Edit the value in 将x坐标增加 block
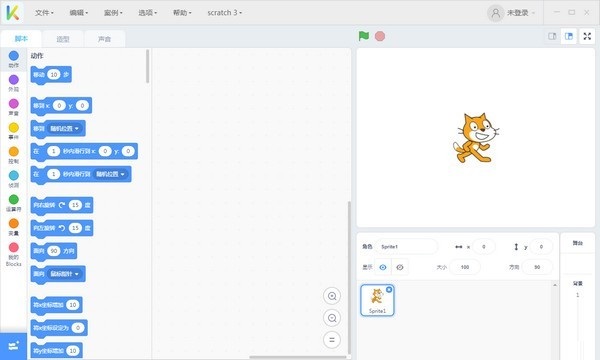 73,305
